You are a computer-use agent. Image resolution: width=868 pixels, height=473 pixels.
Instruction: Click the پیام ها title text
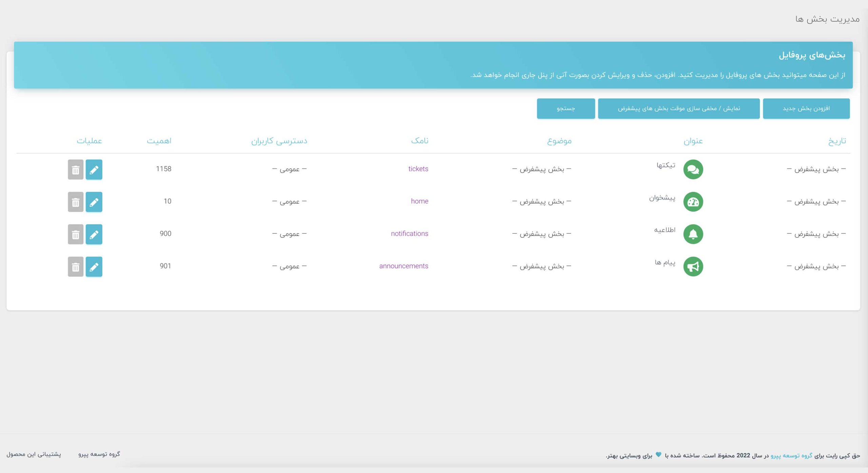point(665,262)
